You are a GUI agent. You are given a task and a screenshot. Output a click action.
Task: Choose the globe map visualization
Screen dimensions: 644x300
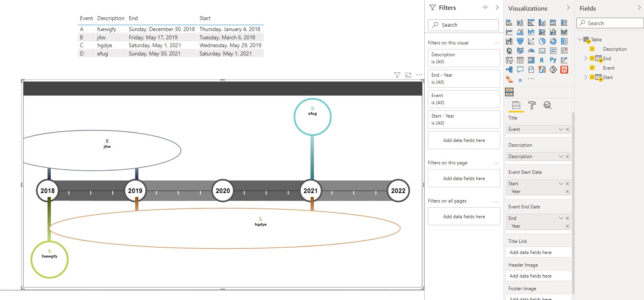pyautogui.click(x=509, y=51)
